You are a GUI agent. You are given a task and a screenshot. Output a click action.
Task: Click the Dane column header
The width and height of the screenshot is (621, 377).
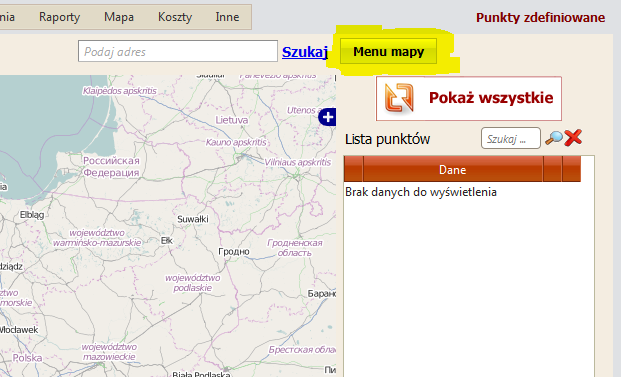(453, 169)
